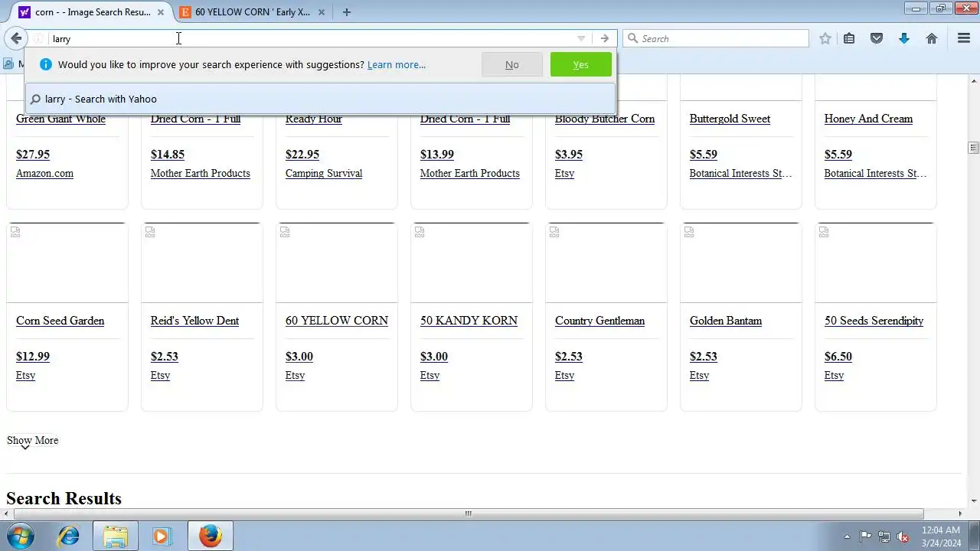The image size is (980, 551).
Task: Switch to the 60 YELLOW CORN Early tab
Action: coord(252,12)
